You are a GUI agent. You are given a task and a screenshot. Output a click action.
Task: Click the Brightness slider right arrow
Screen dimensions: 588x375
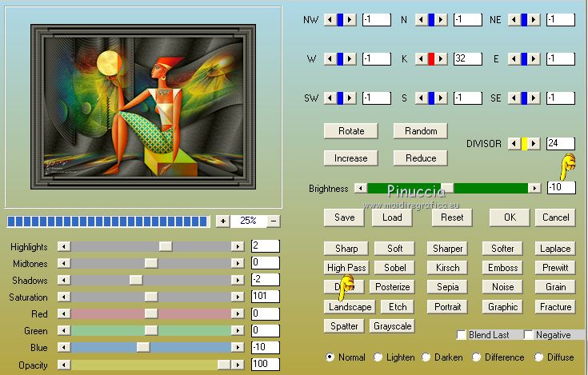[x=534, y=188]
